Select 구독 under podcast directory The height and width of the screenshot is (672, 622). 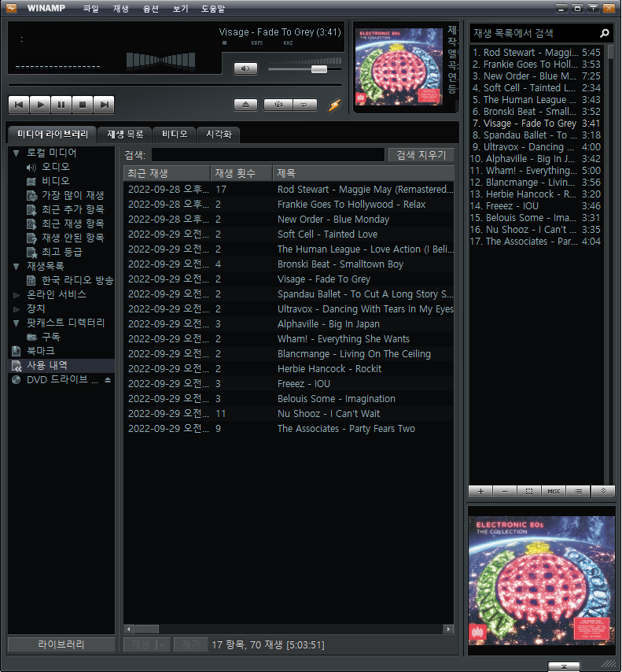pos(50,337)
